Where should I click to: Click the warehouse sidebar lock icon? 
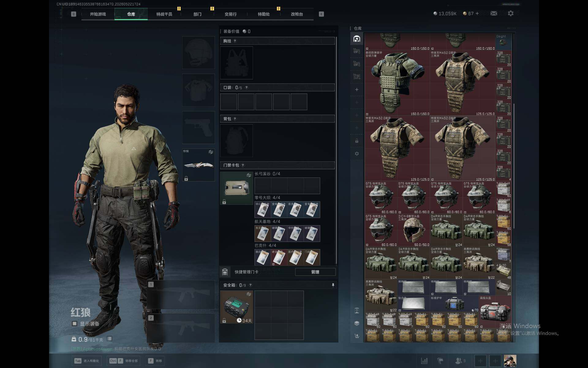point(357,141)
